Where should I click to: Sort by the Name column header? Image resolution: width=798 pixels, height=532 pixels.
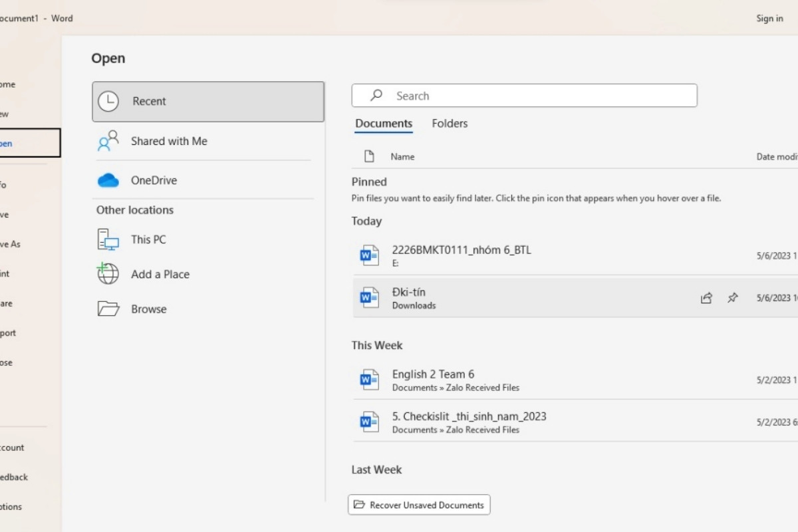[402, 157]
